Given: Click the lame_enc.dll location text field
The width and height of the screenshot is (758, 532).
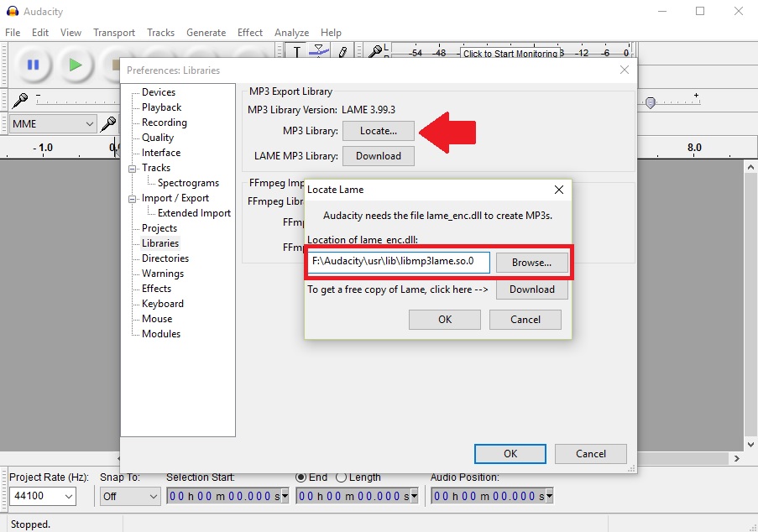Looking at the screenshot, I should click(x=399, y=262).
